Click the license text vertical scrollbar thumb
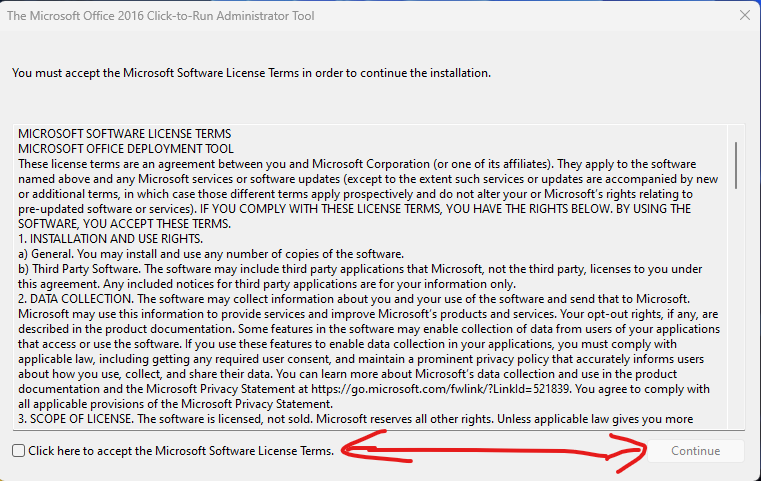Image resolution: width=761 pixels, height=481 pixels. 736,165
